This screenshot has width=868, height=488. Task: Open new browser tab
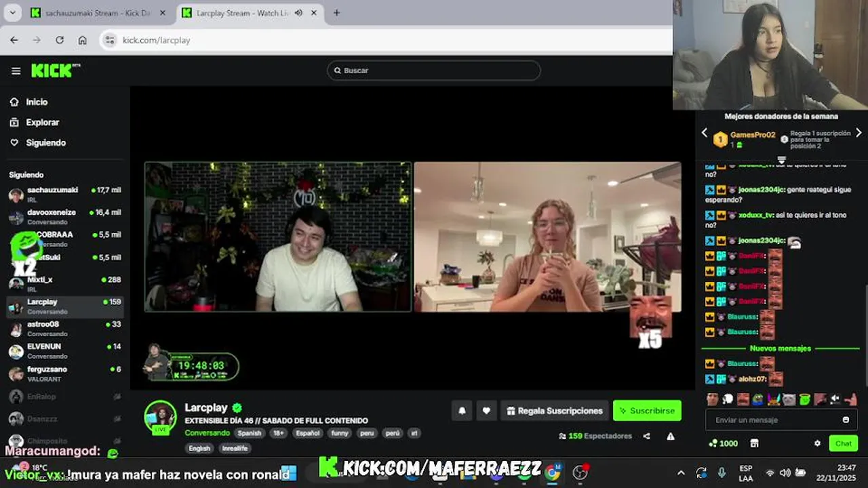[x=336, y=13]
